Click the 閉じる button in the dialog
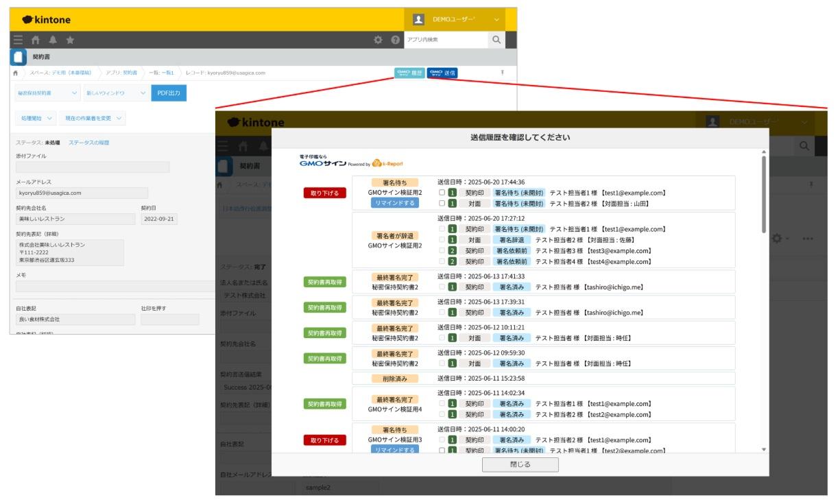 click(x=520, y=464)
